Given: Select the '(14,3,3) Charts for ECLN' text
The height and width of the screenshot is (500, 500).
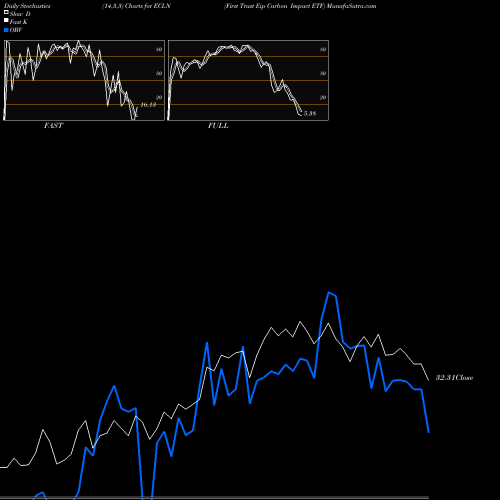Looking at the screenshot, I should click(136, 6).
